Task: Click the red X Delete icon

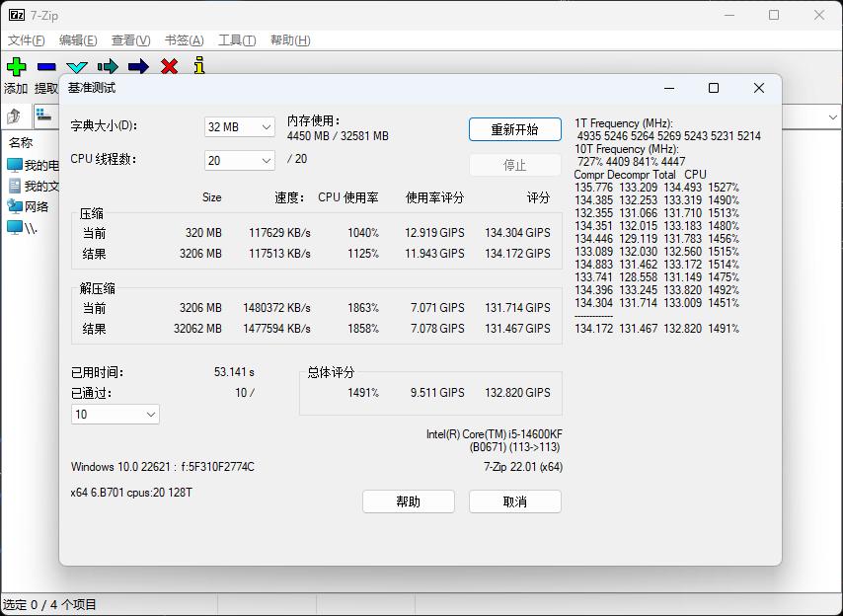Action: point(170,67)
